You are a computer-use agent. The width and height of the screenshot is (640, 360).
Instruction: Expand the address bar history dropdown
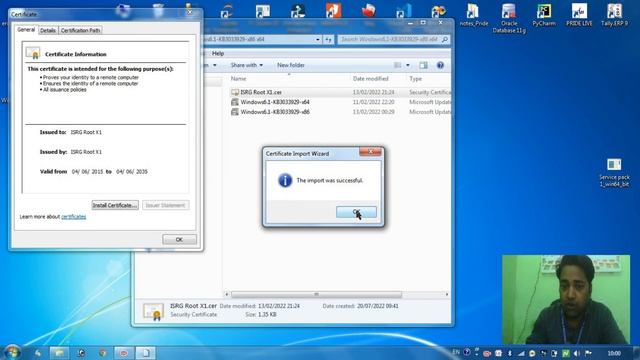[318, 40]
